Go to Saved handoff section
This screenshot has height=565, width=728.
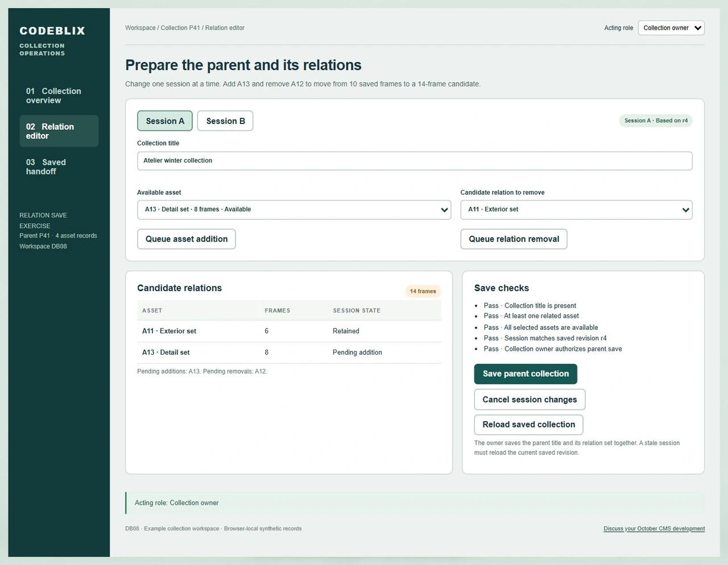(x=59, y=167)
